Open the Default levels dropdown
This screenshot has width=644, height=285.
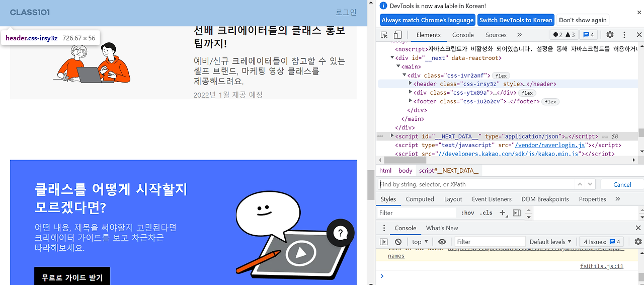tap(550, 242)
